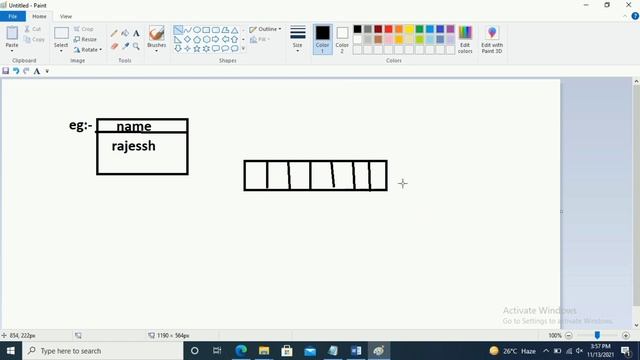Image resolution: width=640 pixels, height=360 pixels.
Task: Open Edit colors dialog
Action: (465, 39)
